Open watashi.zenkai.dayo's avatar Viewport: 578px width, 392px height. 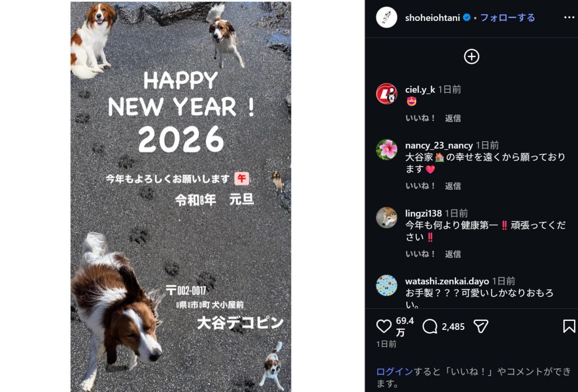pos(386,285)
